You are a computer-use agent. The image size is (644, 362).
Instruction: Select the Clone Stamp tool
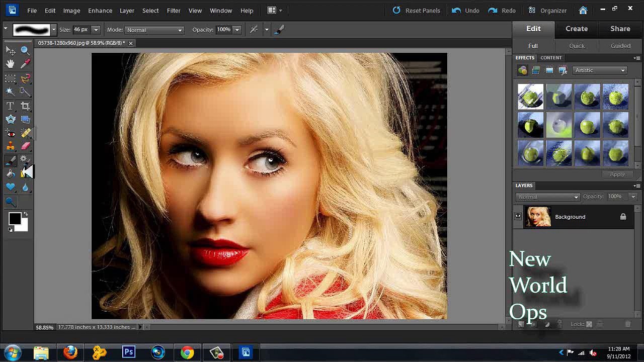tap(11, 146)
